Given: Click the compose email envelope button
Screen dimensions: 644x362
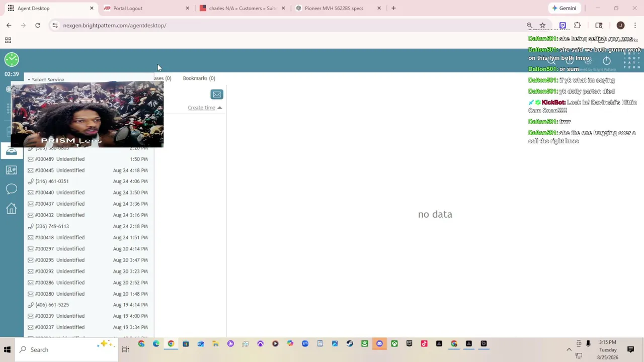Looking at the screenshot, I should point(217,95).
